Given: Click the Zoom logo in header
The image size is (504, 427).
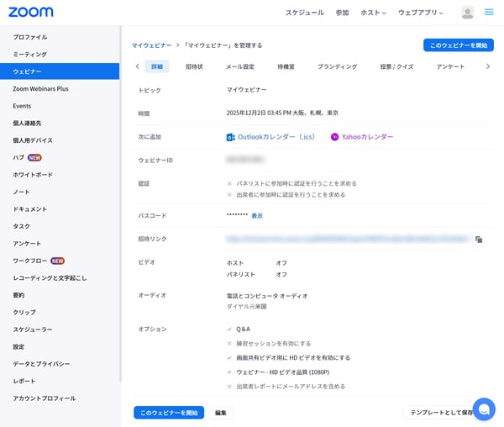Looking at the screenshot, I should 31,12.
